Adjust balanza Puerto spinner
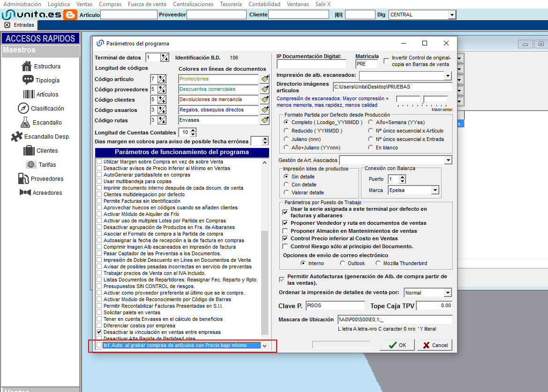Image resolution: width=548 pixels, height=392 pixels. coord(403,179)
